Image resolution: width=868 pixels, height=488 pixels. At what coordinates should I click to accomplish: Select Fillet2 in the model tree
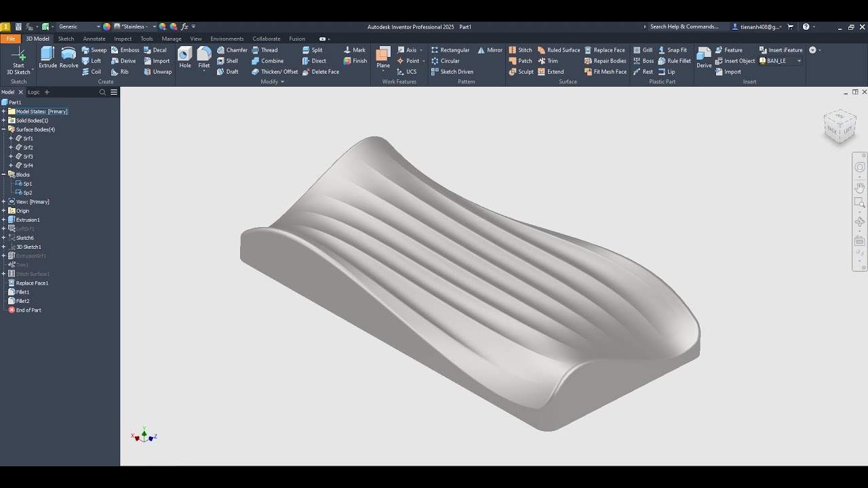click(x=18, y=301)
